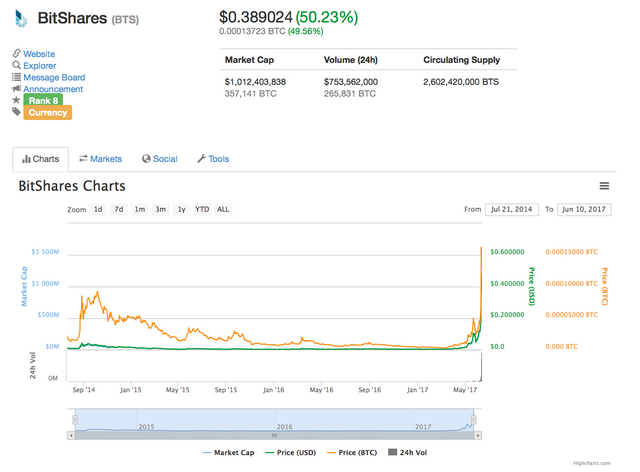Screen dimensions: 640x472
Task: Click the navigator scrollbar left arrow
Action: click(x=71, y=436)
